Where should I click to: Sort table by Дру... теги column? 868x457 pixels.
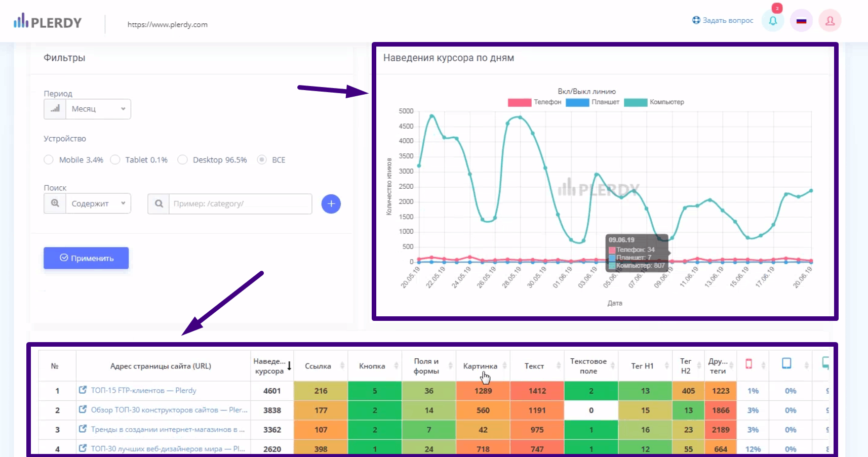[x=731, y=366]
